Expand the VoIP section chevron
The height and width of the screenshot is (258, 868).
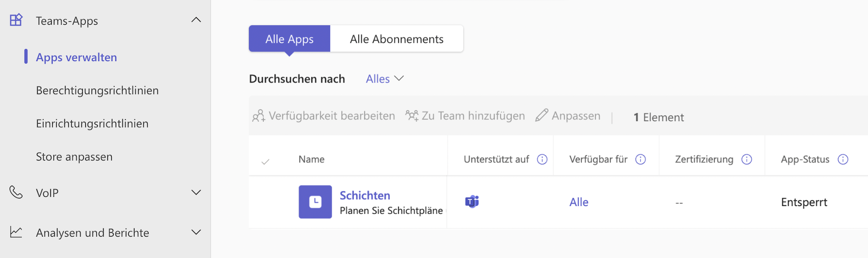tap(196, 193)
